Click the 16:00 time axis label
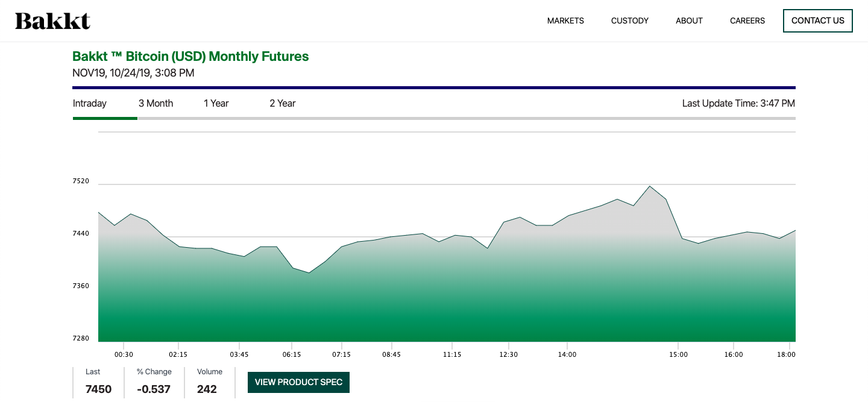 (734, 354)
